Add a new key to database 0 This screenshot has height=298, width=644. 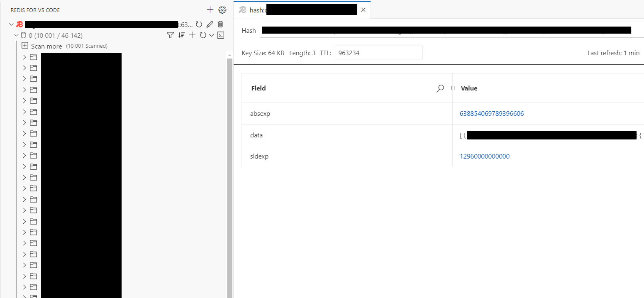pos(192,35)
